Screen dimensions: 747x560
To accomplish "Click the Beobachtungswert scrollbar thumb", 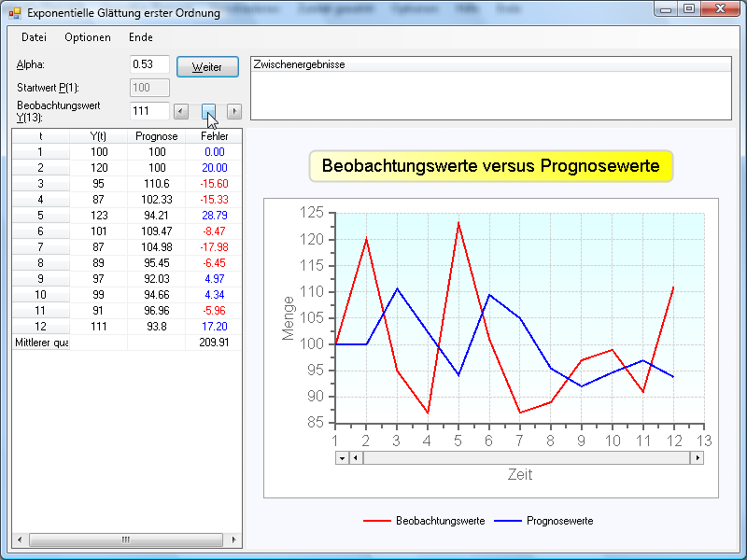I will coord(209,111).
